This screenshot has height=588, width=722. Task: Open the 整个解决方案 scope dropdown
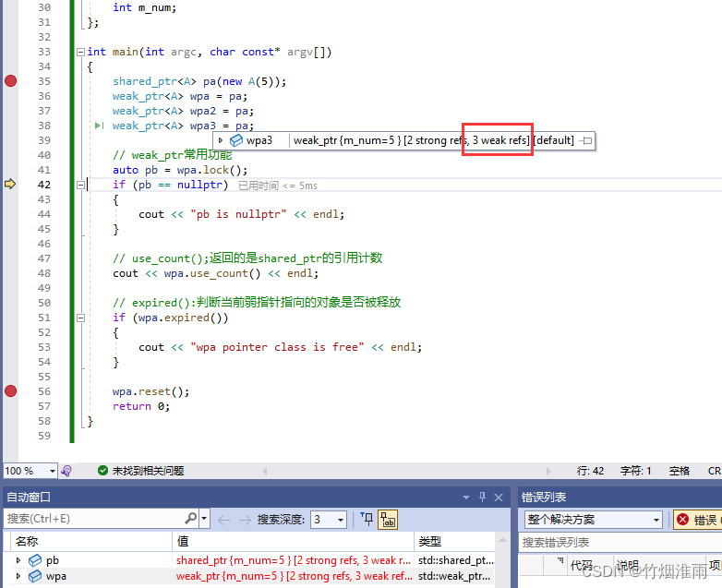click(593, 520)
